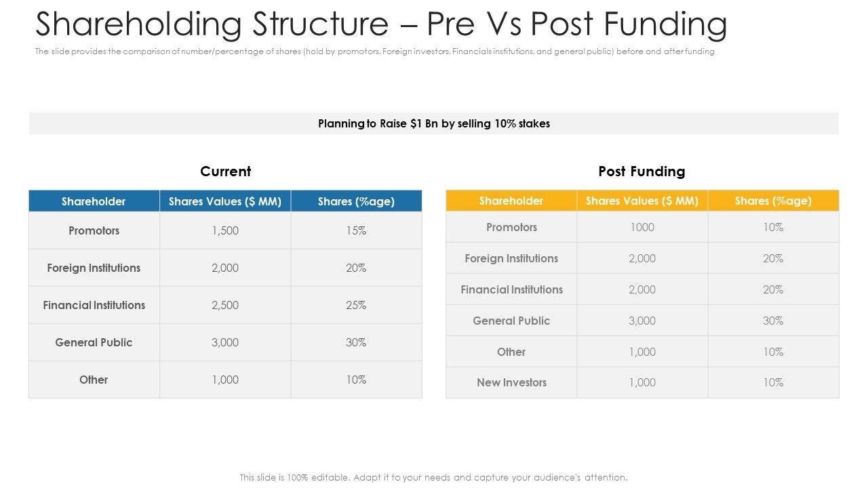Select the "15%" promotors percentage cell
Screen dimensions: 868x488
point(356,230)
